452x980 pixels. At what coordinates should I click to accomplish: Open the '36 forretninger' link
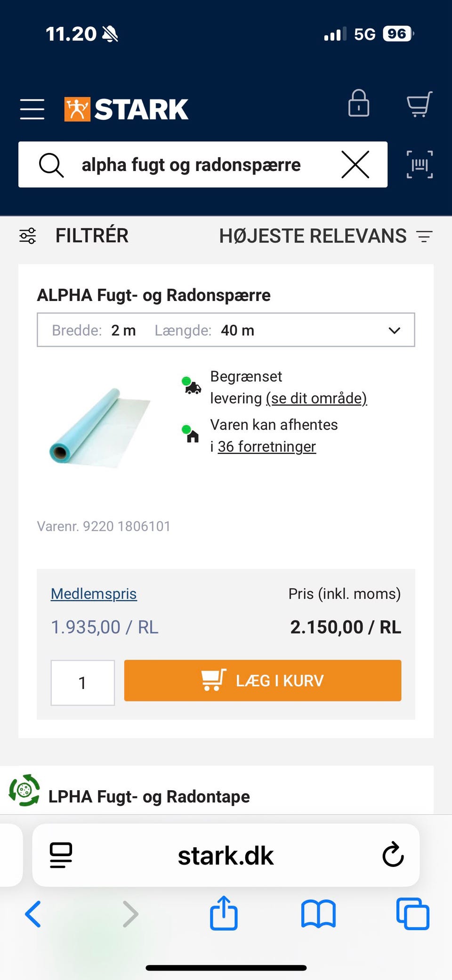(266, 446)
